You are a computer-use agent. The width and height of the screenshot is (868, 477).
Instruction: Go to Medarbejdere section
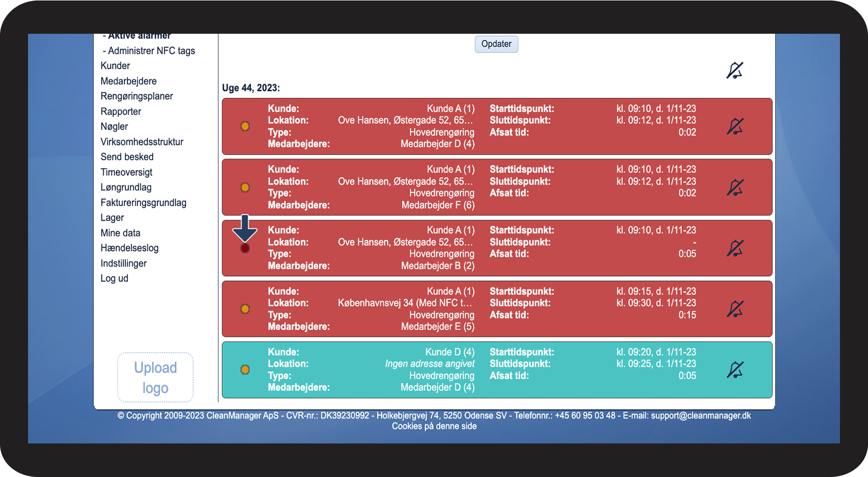tap(129, 81)
